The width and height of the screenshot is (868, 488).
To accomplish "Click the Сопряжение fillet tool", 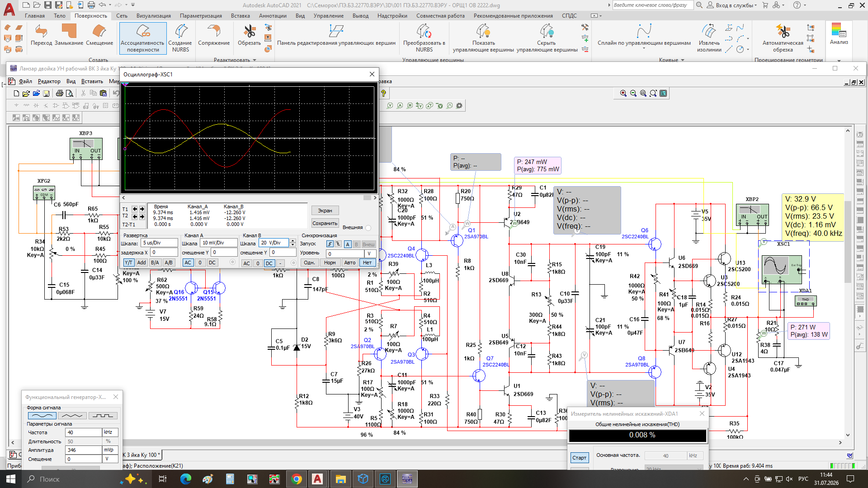I will coord(214,35).
